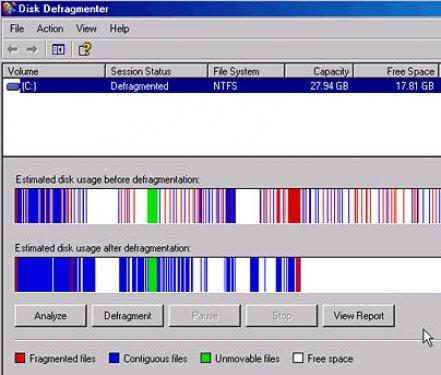Select the C: drive icon

click(x=13, y=86)
